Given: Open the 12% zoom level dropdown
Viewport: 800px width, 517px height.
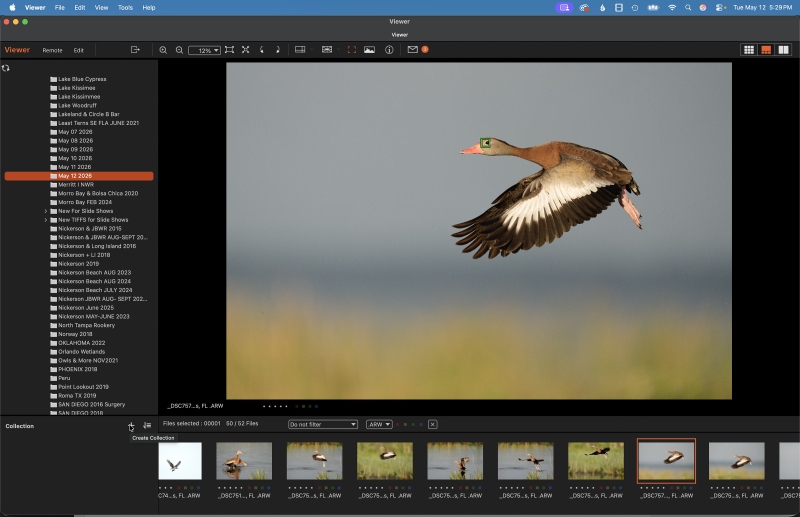Looking at the screenshot, I should (x=205, y=50).
